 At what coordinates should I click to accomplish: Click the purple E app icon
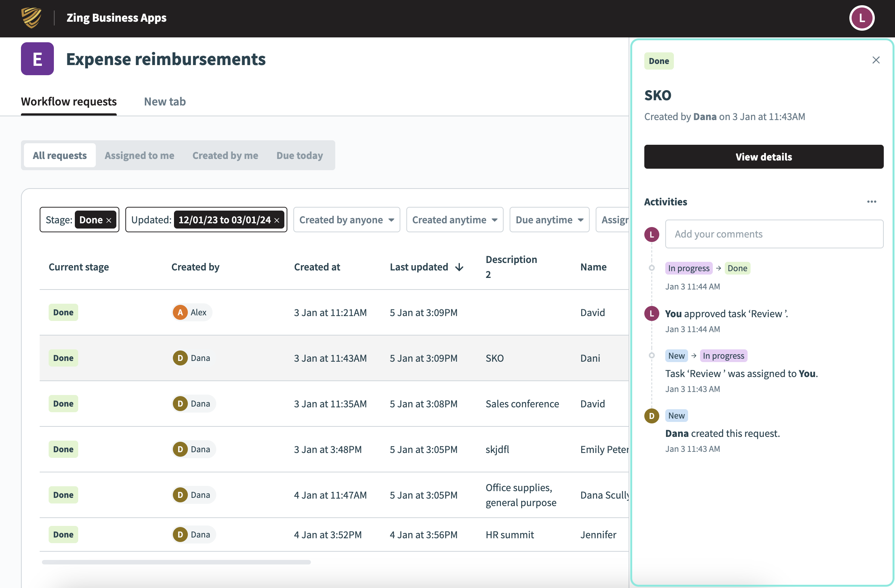pos(37,59)
